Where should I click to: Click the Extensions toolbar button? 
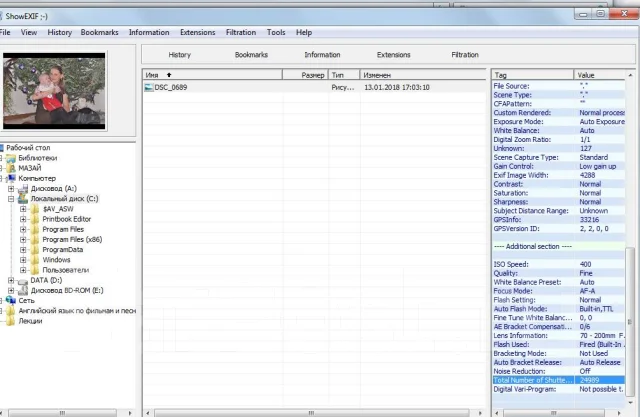coord(393,55)
